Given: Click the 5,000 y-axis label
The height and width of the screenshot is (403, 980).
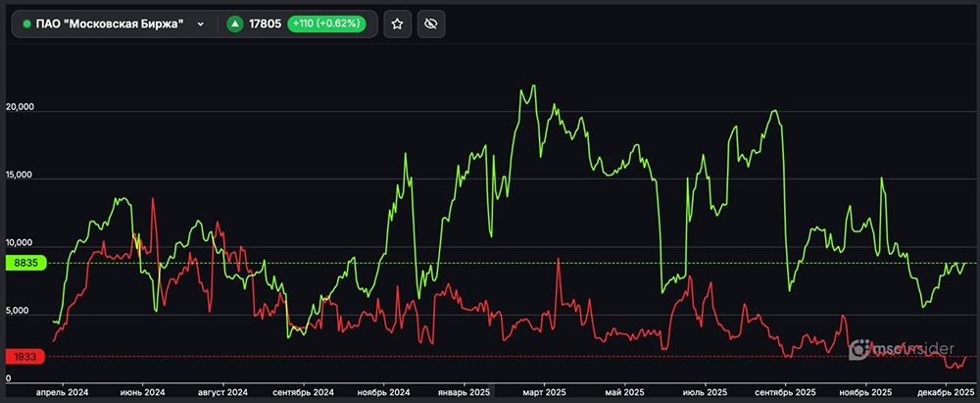Looking at the screenshot, I should click(x=17, y=311).
